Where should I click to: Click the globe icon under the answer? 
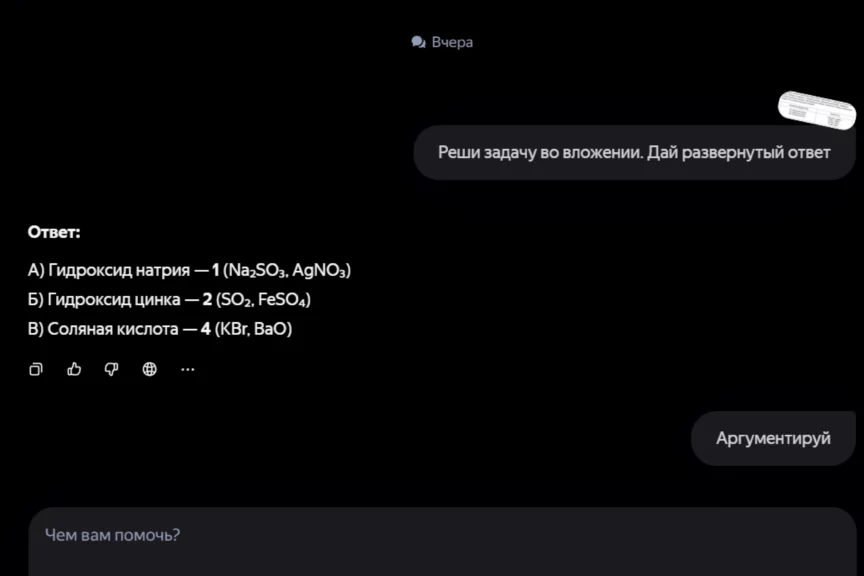pos(150,369)
